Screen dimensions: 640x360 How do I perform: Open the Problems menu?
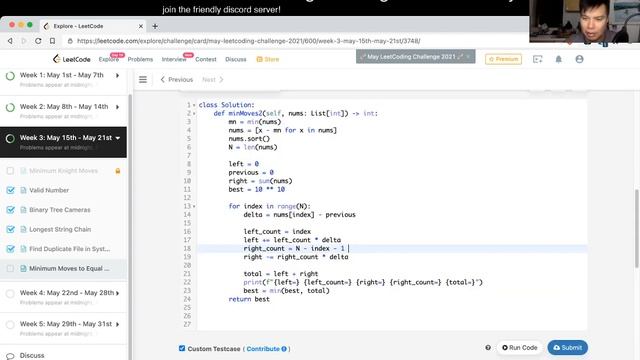pyautogui.click(x=140, y=59)
